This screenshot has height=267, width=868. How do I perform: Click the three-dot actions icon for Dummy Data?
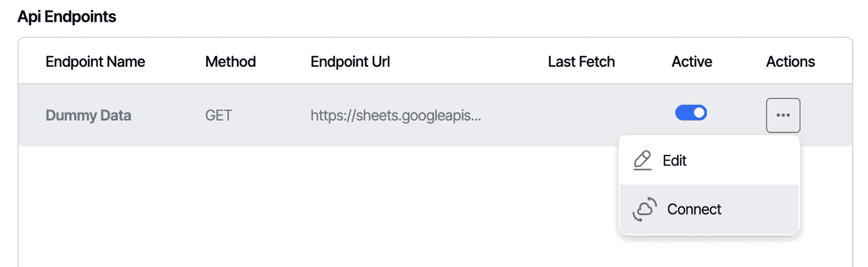[x=783, y=115]
